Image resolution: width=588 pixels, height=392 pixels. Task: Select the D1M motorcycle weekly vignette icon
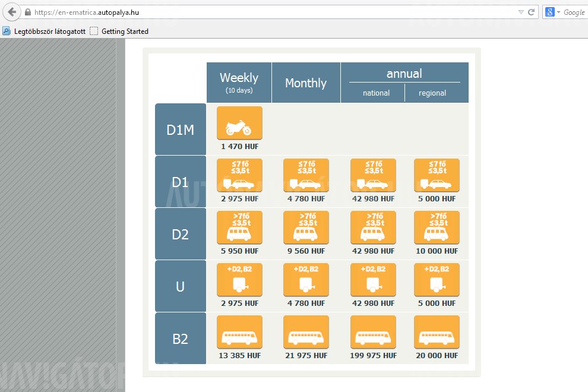(239, 124)
